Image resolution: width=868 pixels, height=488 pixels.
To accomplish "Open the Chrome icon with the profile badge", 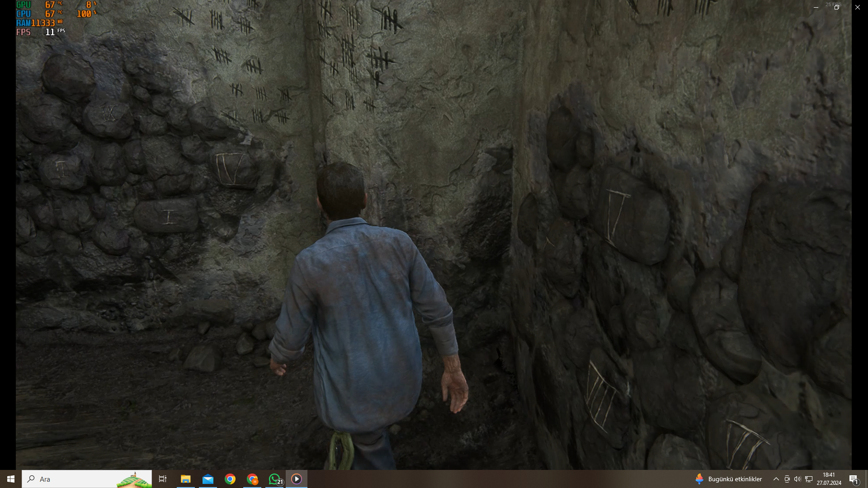I will coord(252,479).
